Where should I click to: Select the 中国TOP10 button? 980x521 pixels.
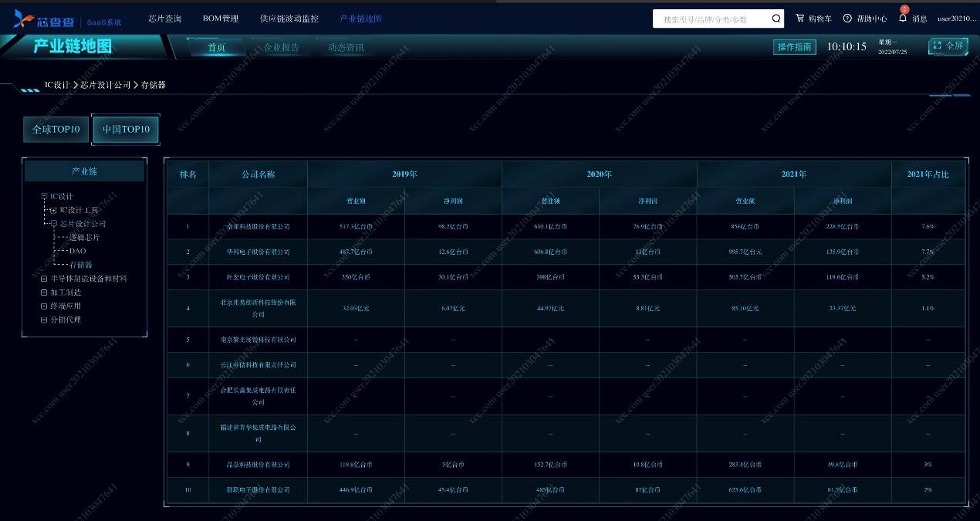[126, 130]
